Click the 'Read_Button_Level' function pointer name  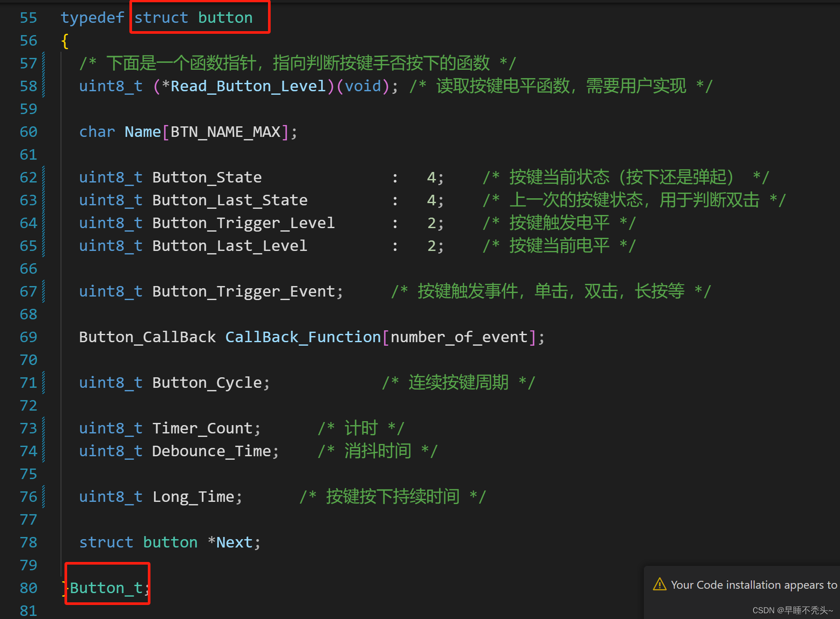pos(248,86)
